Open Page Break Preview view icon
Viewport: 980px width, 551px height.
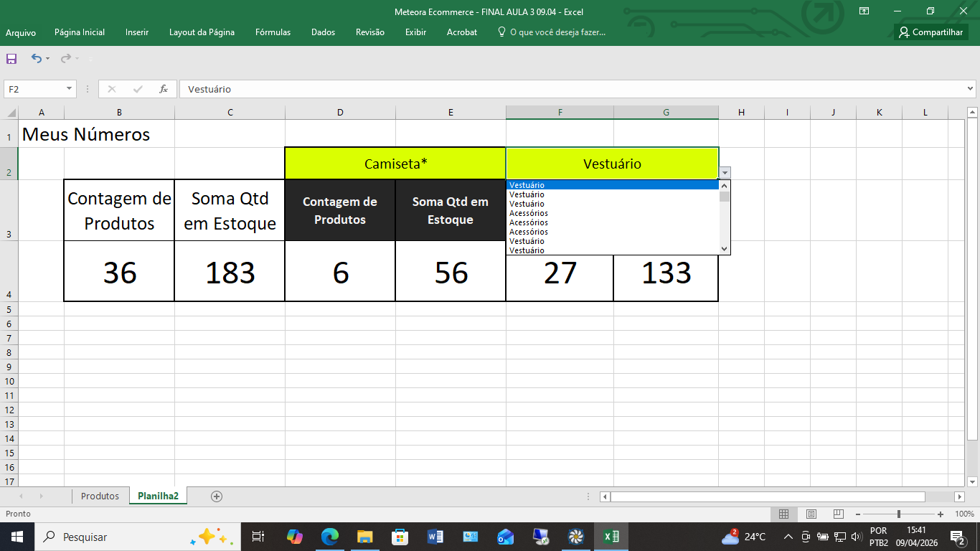pos(838,514)
